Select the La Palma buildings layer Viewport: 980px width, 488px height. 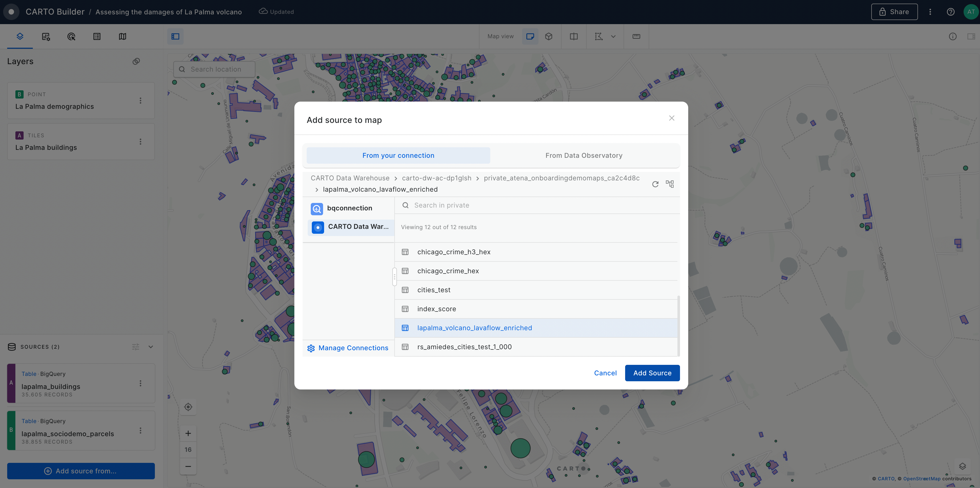point(81,142)
